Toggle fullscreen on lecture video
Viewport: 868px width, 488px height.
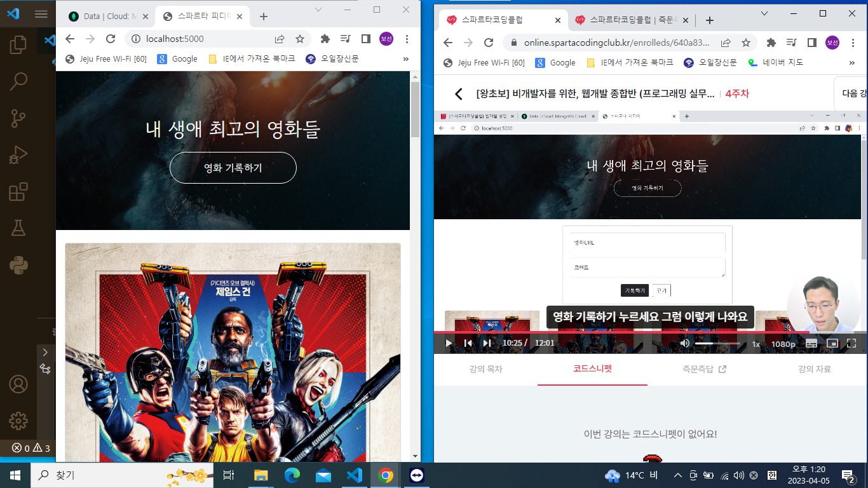852,343
